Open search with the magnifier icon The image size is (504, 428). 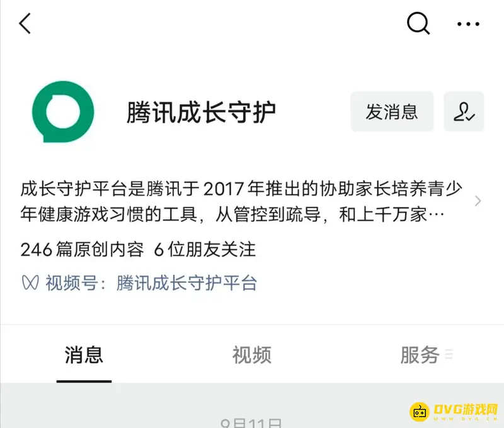418,24
